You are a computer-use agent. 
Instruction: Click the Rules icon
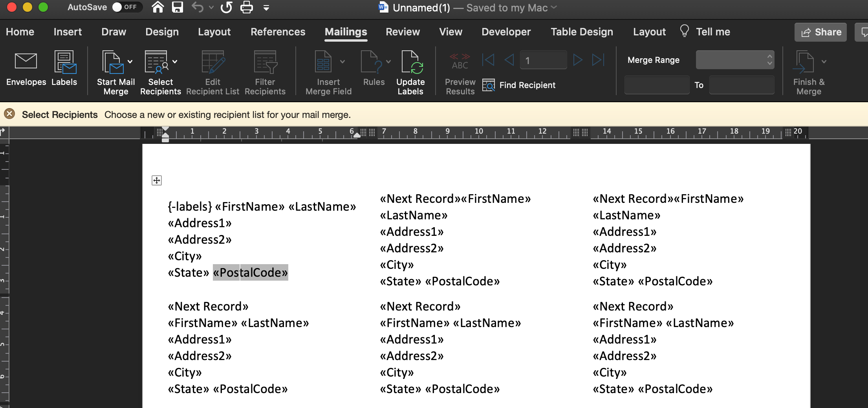tap(371, 62)
